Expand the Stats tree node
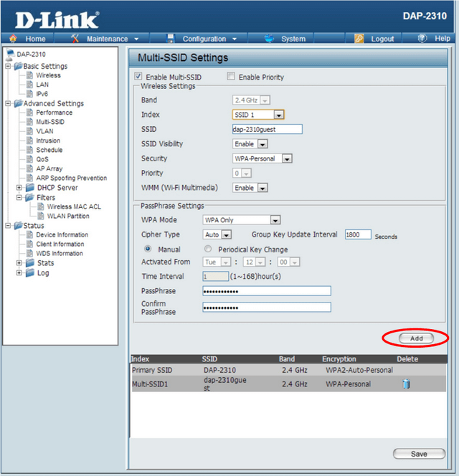 [x=19, y=263]
